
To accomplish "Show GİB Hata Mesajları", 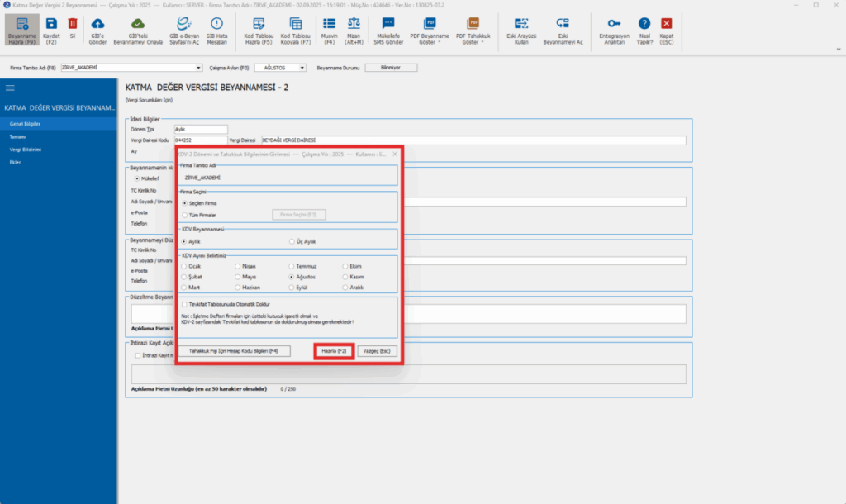I will [216, 31].
